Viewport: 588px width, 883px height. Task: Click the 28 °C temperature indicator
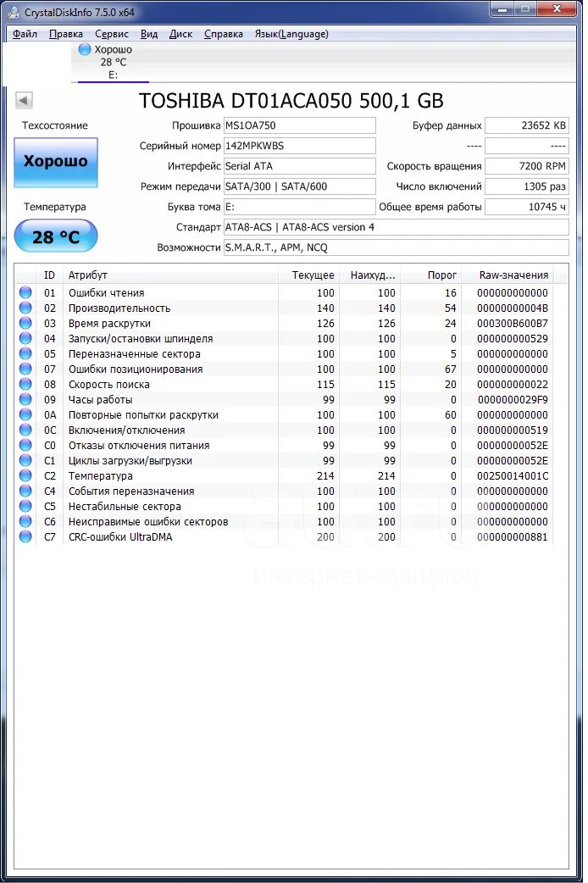tap(56, 236)
